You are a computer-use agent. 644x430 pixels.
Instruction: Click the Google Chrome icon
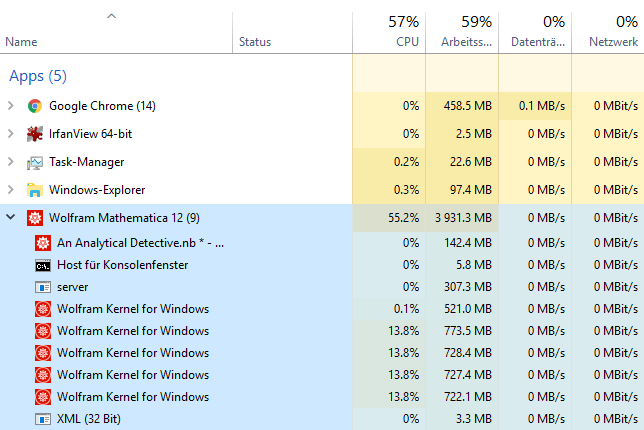click(35, 106)
